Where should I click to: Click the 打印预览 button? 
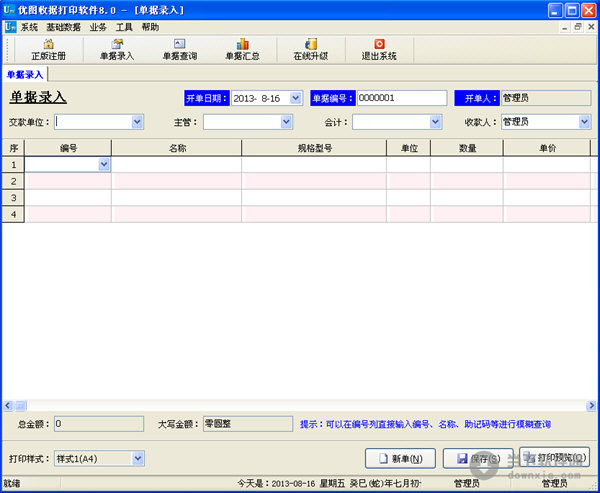555,458
